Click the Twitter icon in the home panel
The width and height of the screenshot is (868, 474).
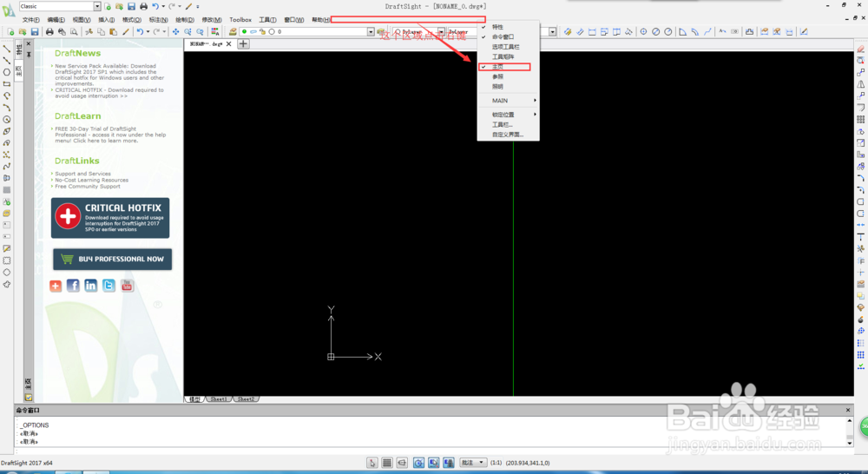point(109,285)
